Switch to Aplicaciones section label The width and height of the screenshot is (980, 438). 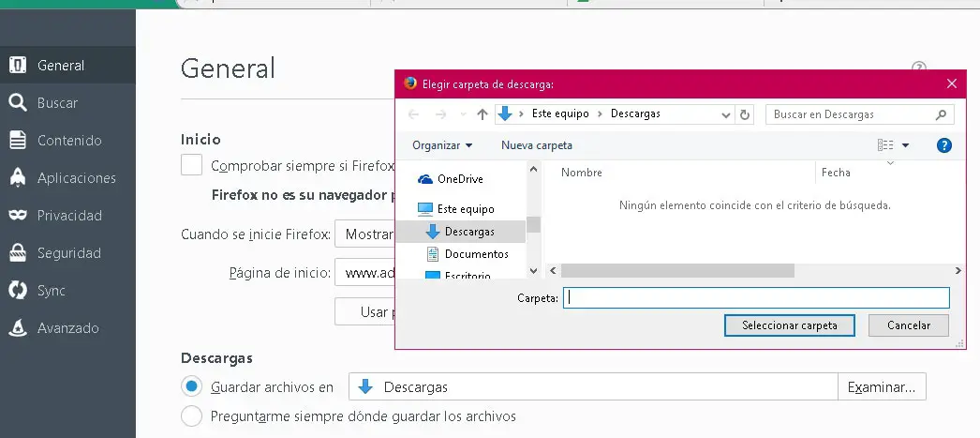tap(77, 177)
